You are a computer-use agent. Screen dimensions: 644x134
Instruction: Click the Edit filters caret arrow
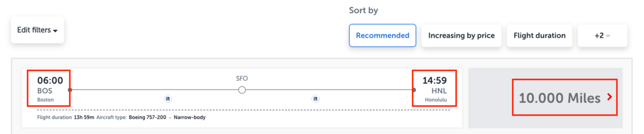click(55, 31)
